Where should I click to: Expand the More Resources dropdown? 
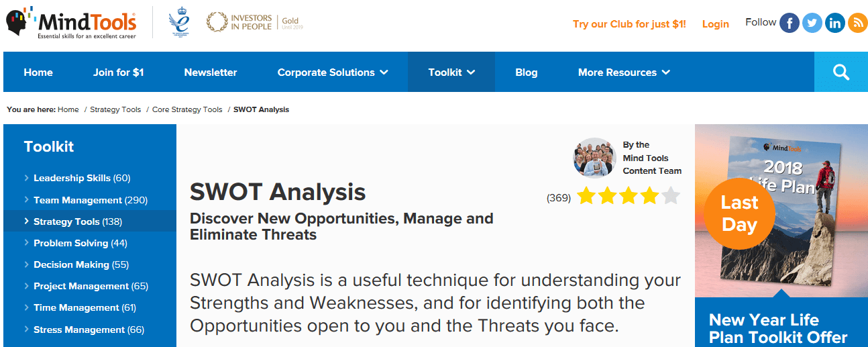point(624,72)
